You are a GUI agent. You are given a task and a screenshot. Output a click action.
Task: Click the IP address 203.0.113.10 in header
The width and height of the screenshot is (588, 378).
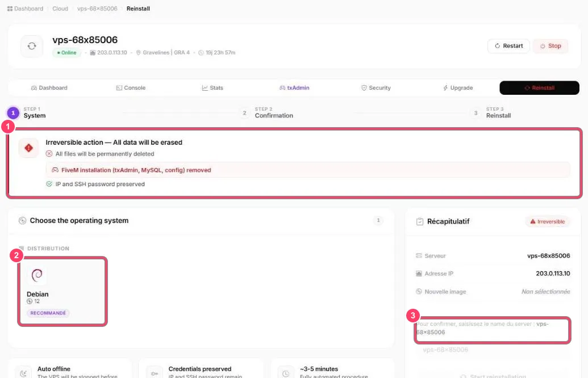[109, 53]
